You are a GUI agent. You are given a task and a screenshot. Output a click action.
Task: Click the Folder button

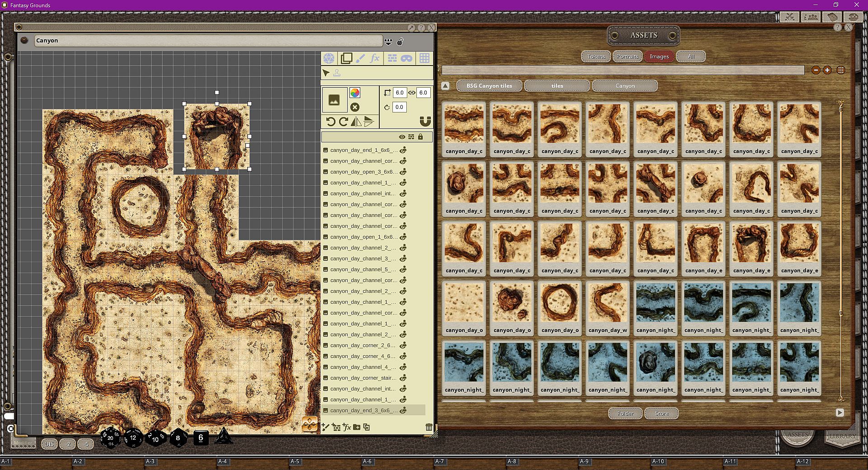point(625,414)
